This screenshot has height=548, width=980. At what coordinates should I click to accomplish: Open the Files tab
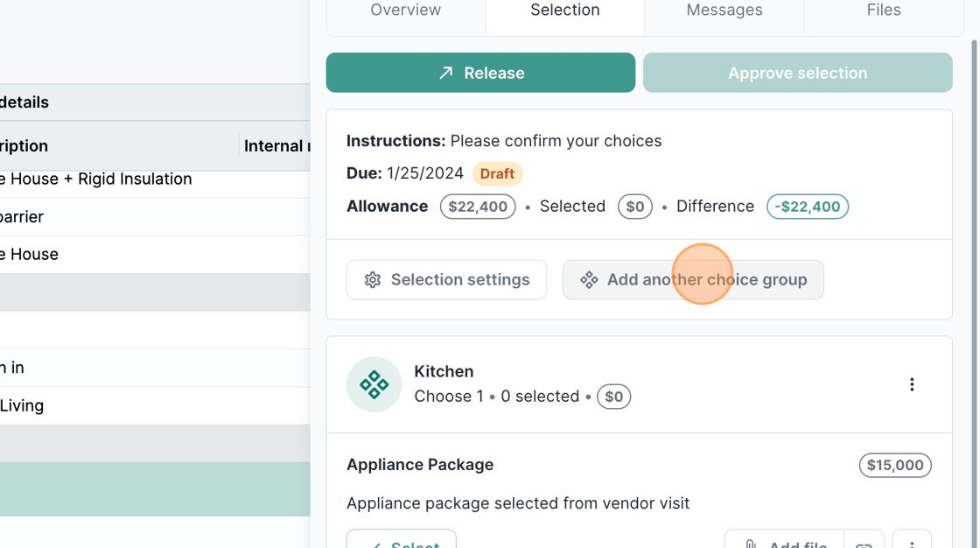coord(884,11)
